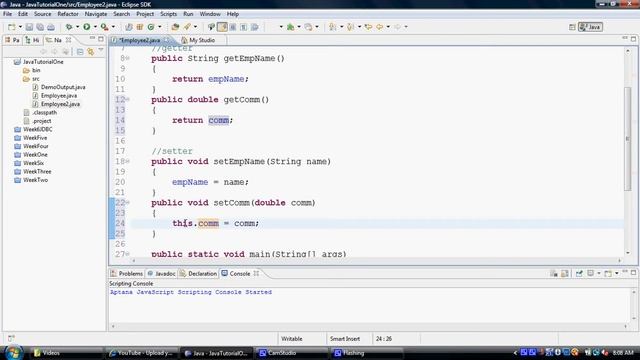Click the New Java Class green icon
The height and width of the screenshot is (360, 640).
pyautogui.click(x=151, y=27)
